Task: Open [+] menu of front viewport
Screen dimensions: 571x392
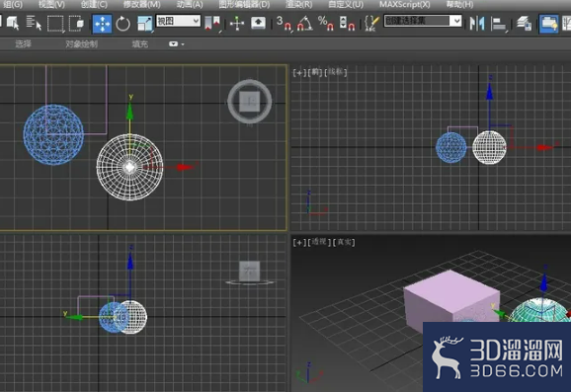Action: 299,72
